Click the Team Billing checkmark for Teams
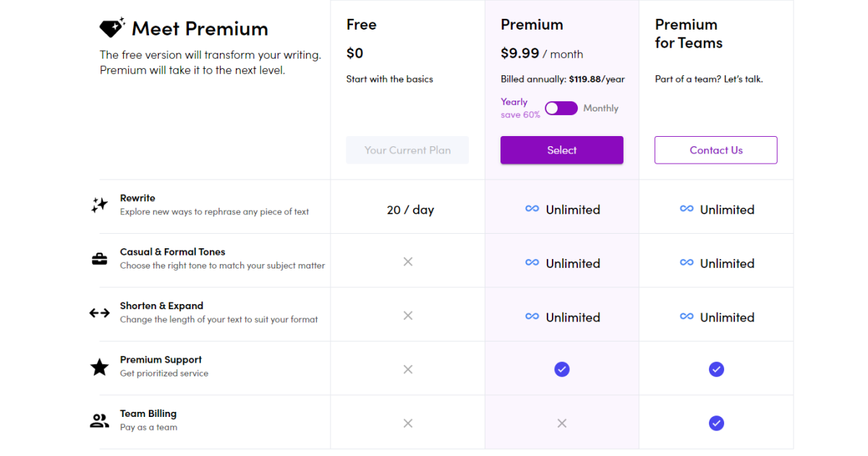Screen dimensions: 868x456 point(716,423)
